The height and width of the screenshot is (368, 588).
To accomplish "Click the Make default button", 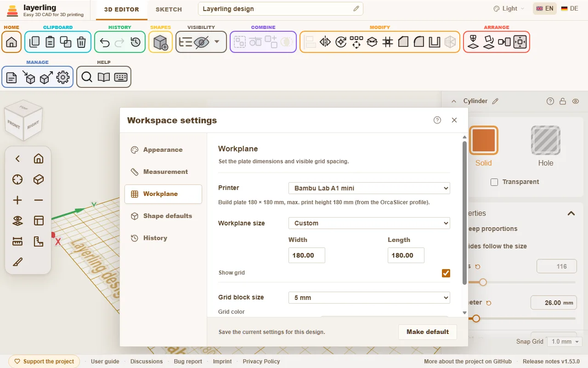I will click(428, 332).
